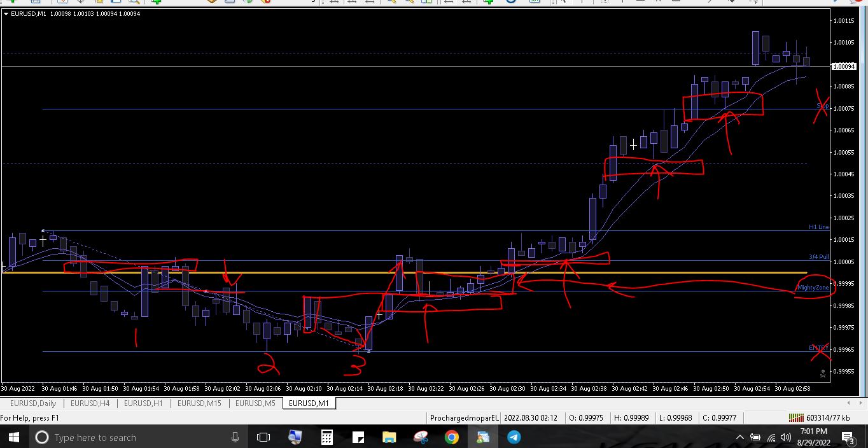Launch Google Chrome from the taskbar
Viewport: 868px width, 448px height.
tap(452, 437)
